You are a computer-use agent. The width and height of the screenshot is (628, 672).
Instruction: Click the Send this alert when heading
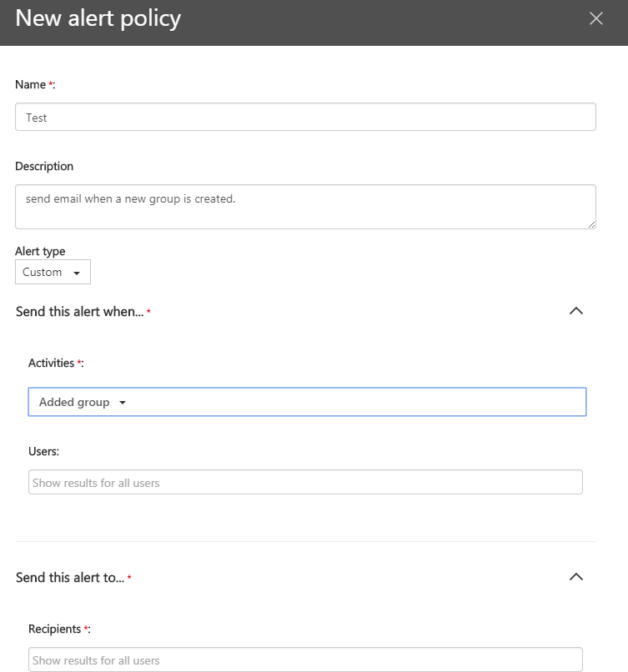click(80, 312)
